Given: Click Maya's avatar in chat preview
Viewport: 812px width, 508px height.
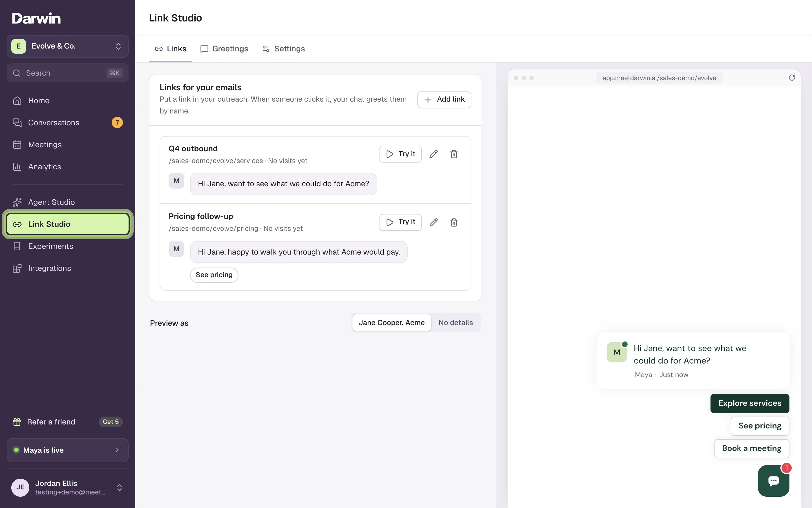Looking at the screenshot, I should [617, 352].
